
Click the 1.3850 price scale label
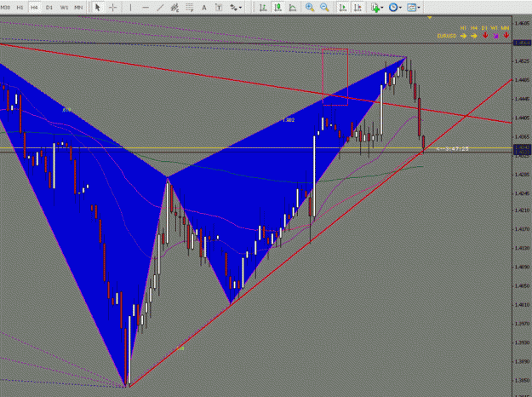[x=522, y=380]
